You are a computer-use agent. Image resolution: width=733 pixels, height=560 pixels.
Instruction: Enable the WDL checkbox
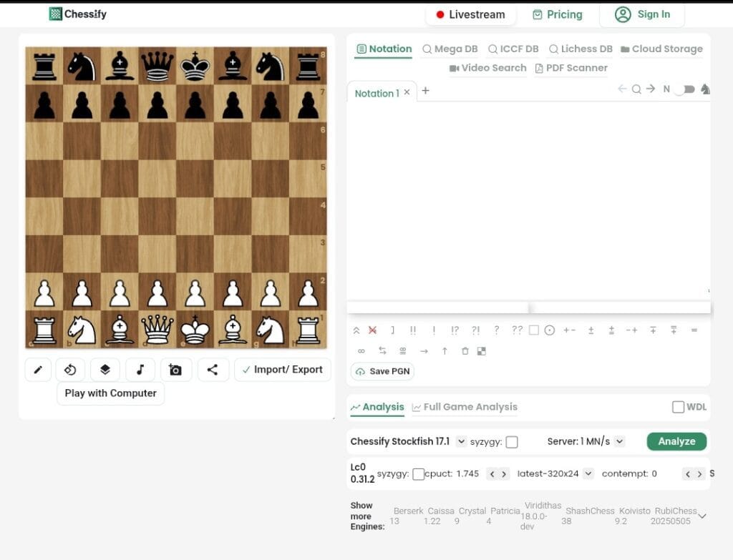pyautogui.click(x=678, y=407)
